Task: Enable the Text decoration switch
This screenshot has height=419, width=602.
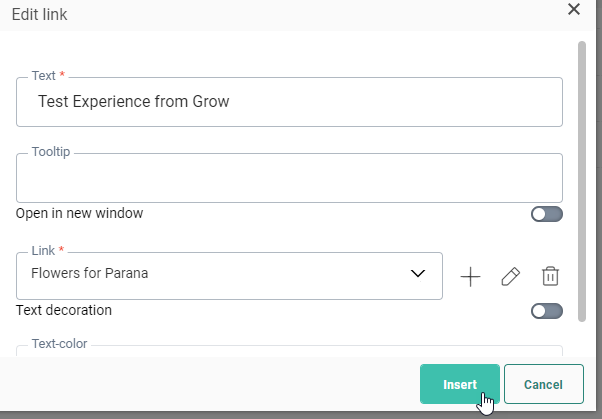Action: (x=547, y=311)
